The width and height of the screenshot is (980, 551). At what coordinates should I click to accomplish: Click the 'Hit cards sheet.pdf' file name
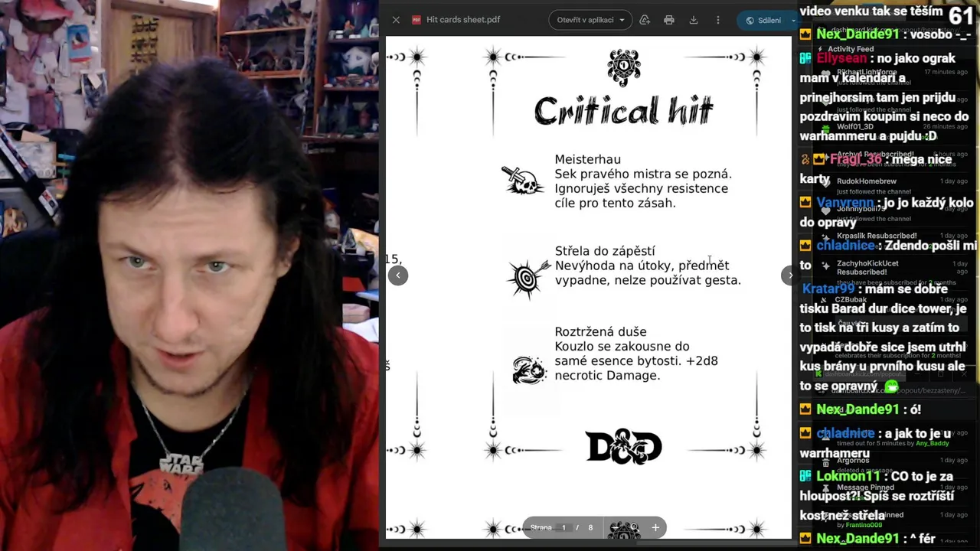(463, 20)
